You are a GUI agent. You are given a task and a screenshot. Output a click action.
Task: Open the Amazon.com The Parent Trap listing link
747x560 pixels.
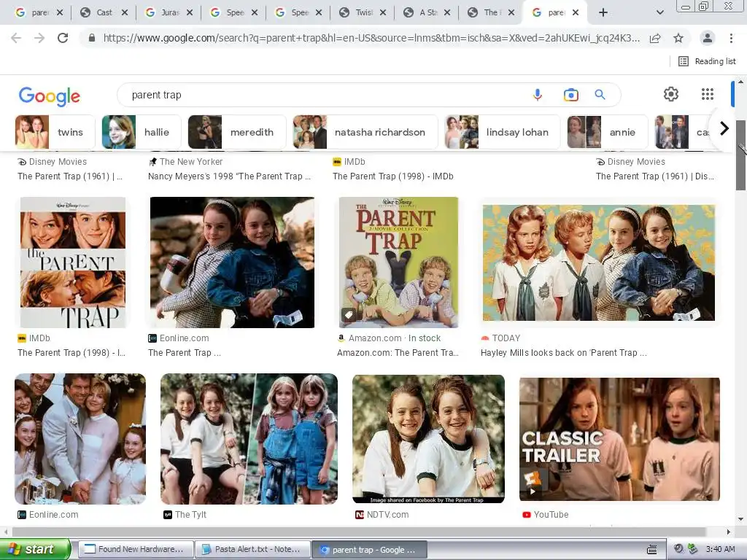point(398,353)
